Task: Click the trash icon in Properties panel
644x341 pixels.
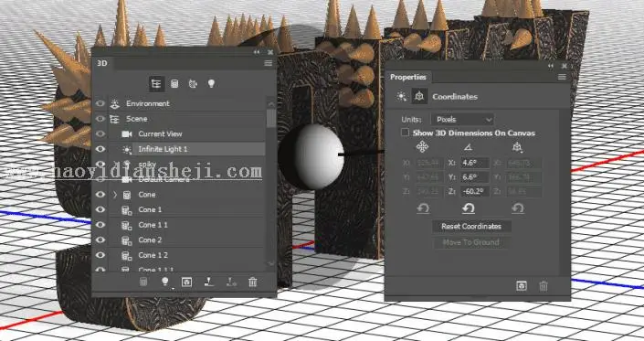Action: pyautogui.click(x=544, y=286)
